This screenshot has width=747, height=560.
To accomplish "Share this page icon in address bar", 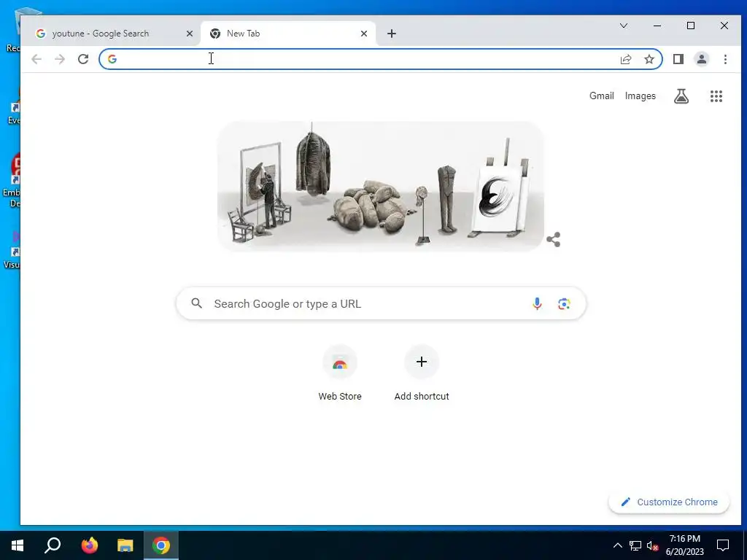I will (626, 59).
